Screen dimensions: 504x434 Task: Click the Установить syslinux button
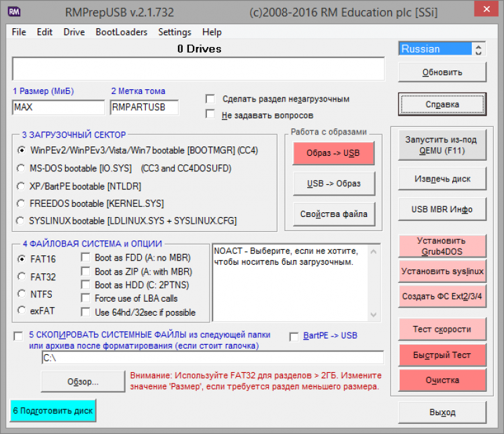tap(442, 271)
